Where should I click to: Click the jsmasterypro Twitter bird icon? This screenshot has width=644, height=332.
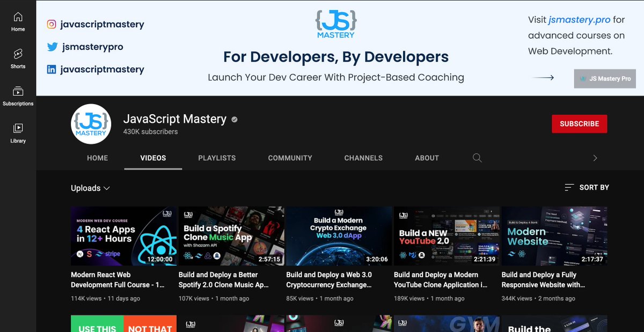(51, 47)
